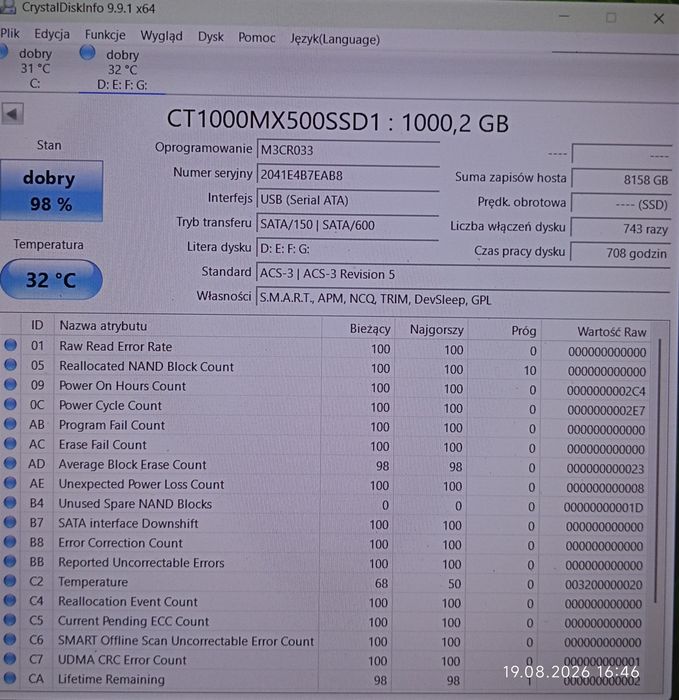Open the Dysk menu

point(210,37)
